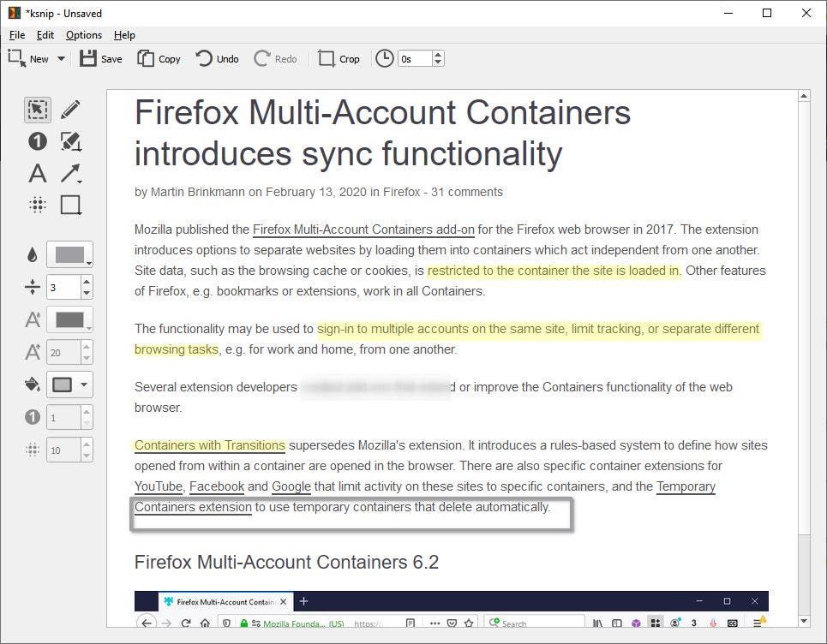Click the Google link in article

pyautogui.click(x=291, y=486)
